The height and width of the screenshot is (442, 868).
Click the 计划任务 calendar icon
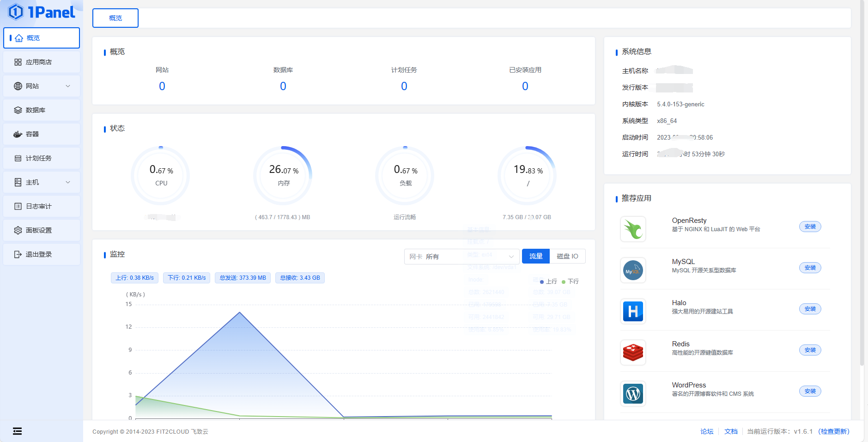coord(18,158)
